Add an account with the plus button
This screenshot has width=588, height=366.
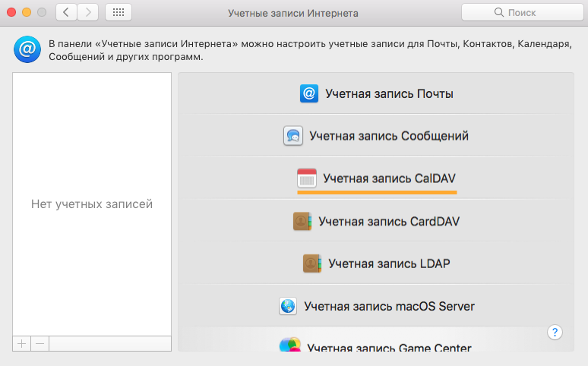[22, 343]
